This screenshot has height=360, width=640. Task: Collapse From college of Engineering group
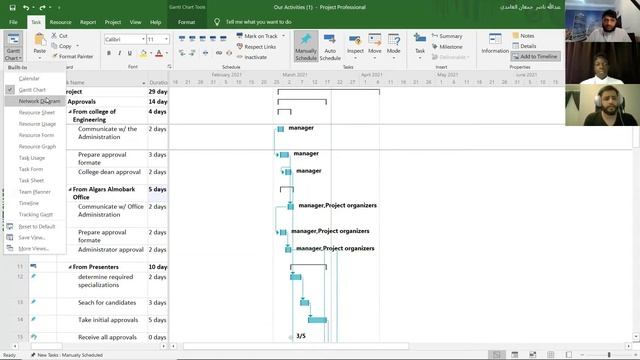pyautogui.click(x=70, y=111)
